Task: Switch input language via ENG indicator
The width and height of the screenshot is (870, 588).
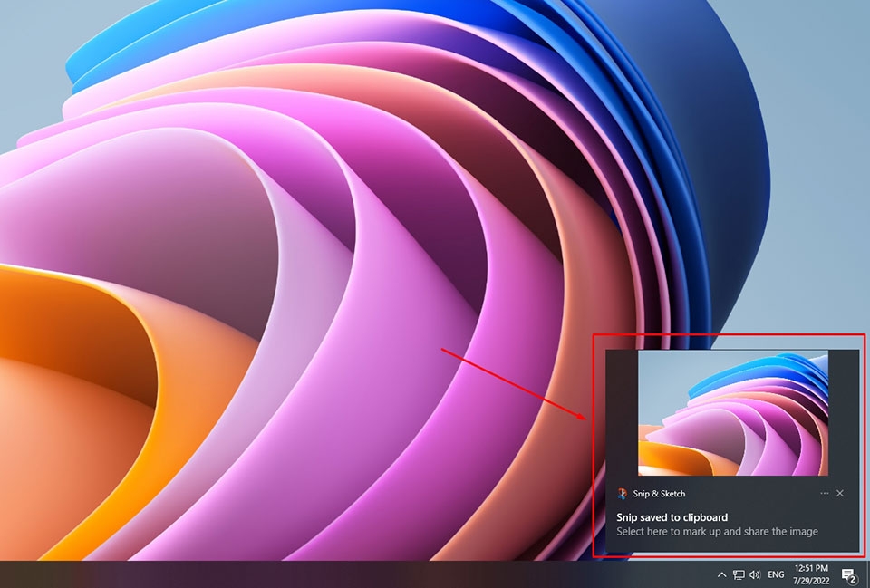Action: (777, 574)
